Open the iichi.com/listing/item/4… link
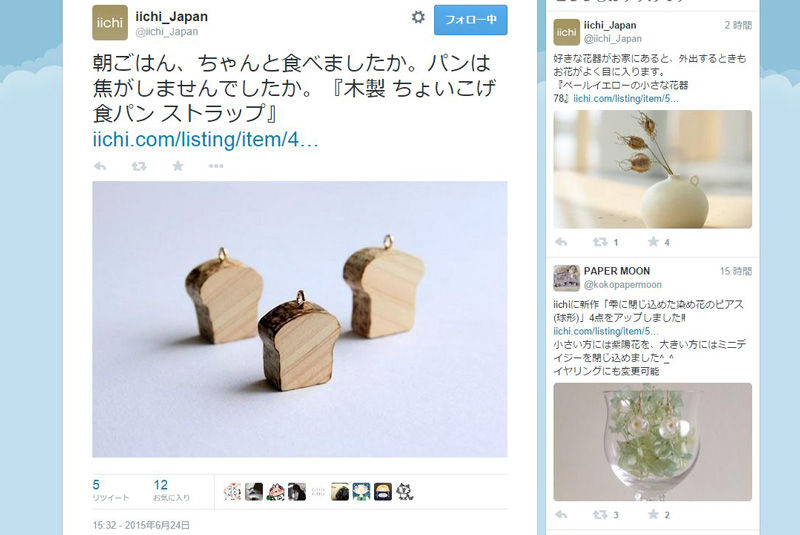This screenshot has width=800, height=535. pos(205,139)
